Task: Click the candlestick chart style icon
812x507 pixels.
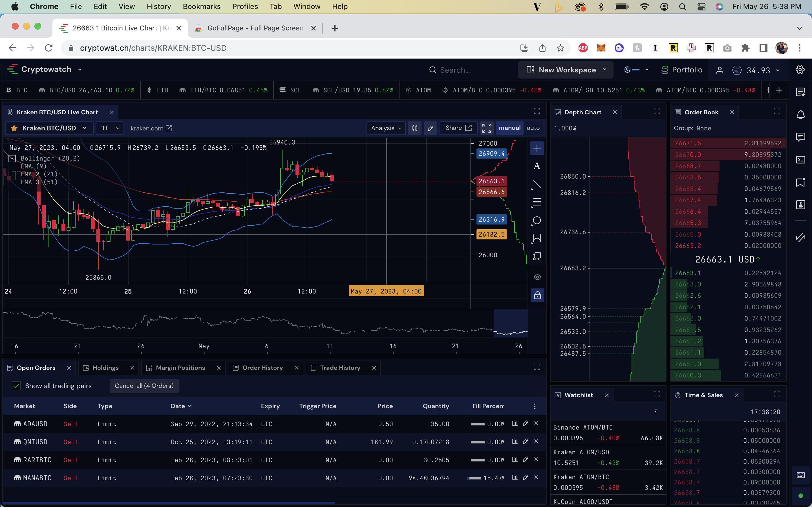Action: click(415, 128)
